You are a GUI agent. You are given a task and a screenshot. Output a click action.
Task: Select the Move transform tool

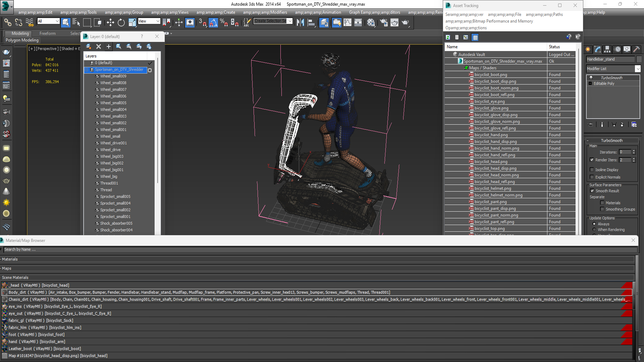(x=110, y=22)
